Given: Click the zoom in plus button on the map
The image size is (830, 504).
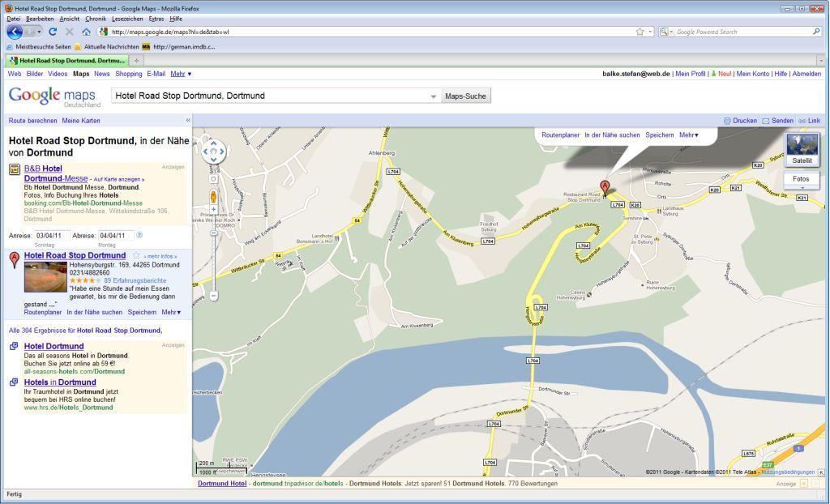Looking at the screenshot, I should tap(214, 209).
